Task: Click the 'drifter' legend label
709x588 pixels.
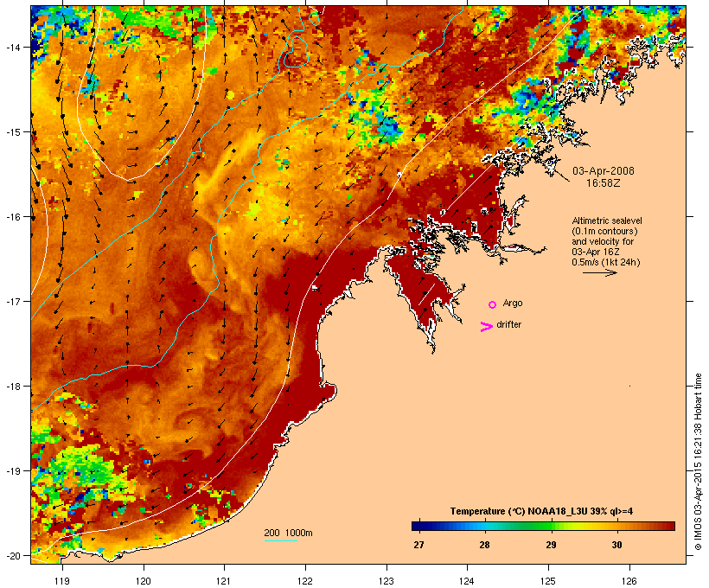Action: (508, 324)
